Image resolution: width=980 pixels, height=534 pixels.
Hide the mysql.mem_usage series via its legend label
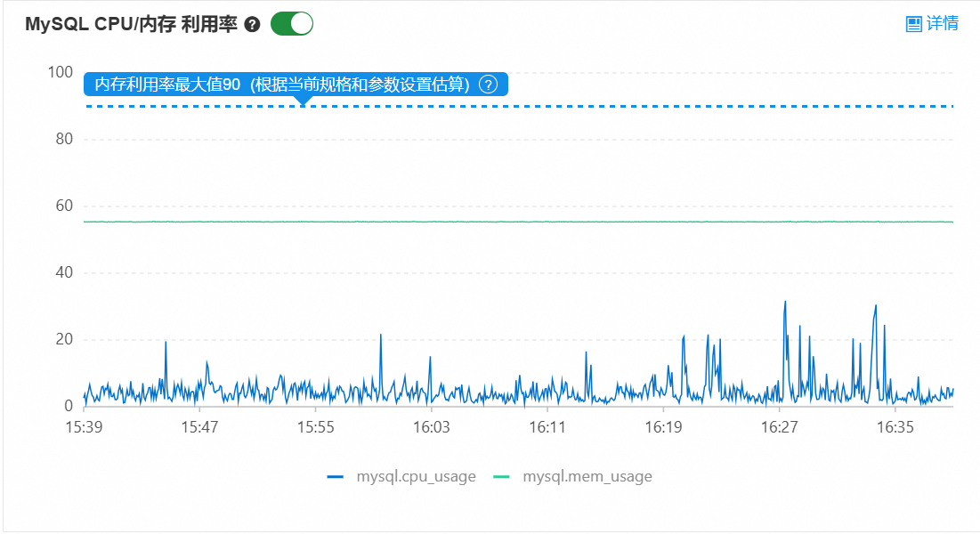587,477
